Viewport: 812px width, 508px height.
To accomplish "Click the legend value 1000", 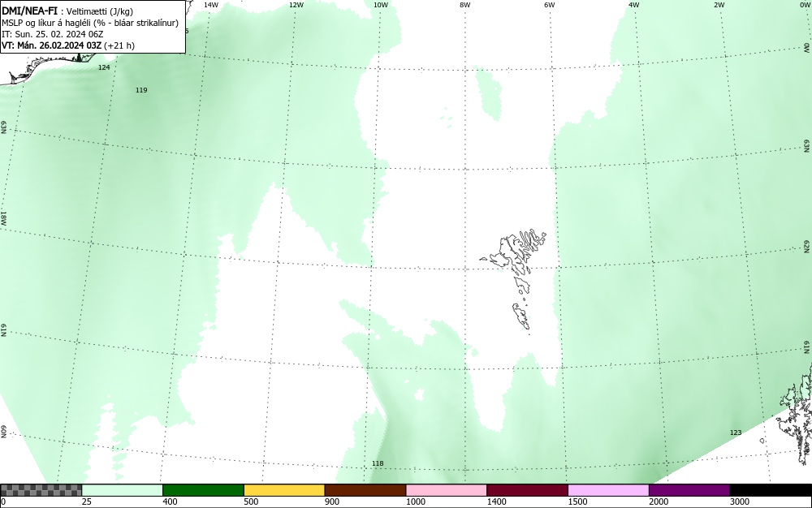I will coord(415,502).
